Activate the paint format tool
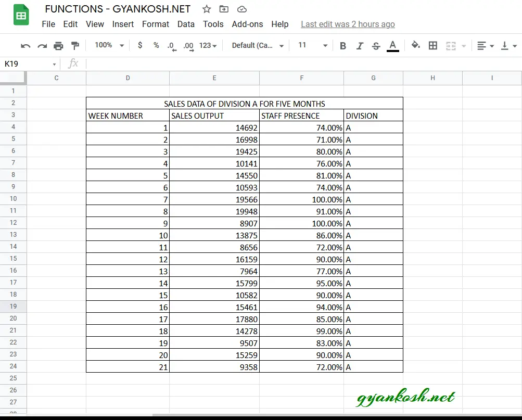Image resolution: width=522 pixels, height=420 pixels. (75, 46)
